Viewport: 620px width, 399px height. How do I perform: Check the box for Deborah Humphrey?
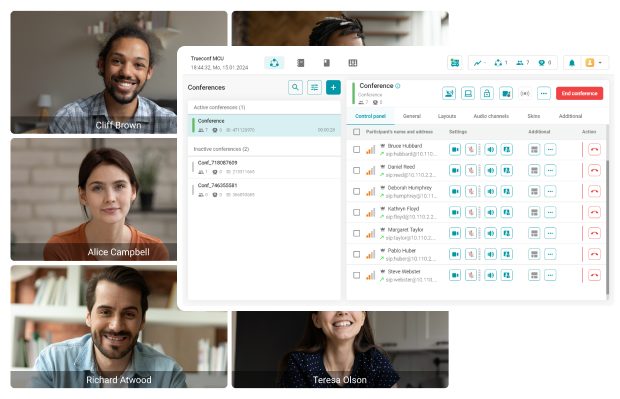(356, 191)
